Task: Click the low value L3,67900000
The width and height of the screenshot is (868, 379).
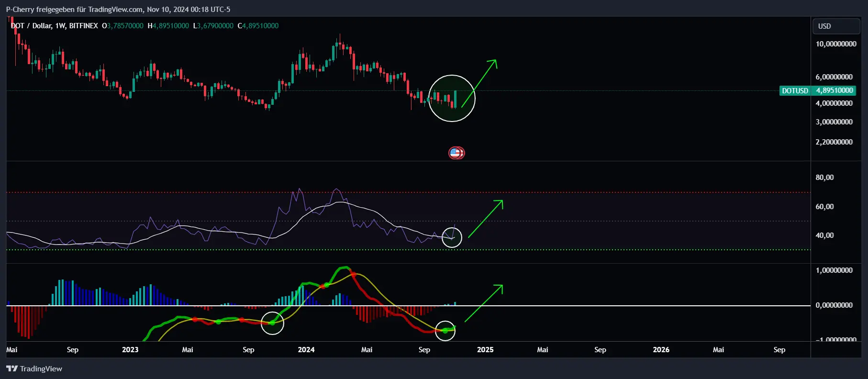Action: click(213, 26)
